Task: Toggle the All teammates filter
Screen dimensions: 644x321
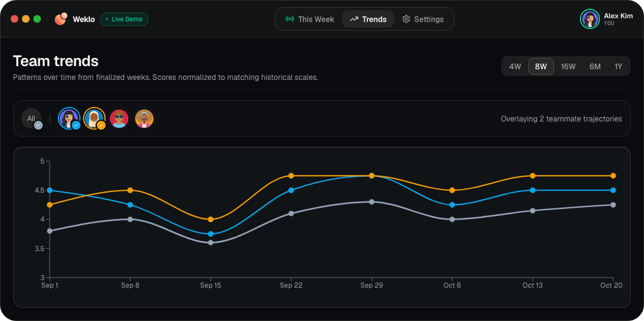Action: click(31, 119)
